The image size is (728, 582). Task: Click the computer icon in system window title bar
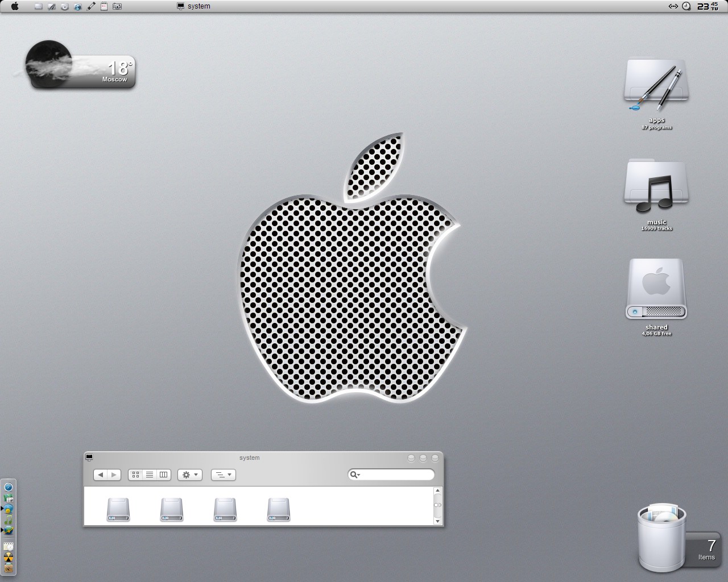click(x=89, y=457)
